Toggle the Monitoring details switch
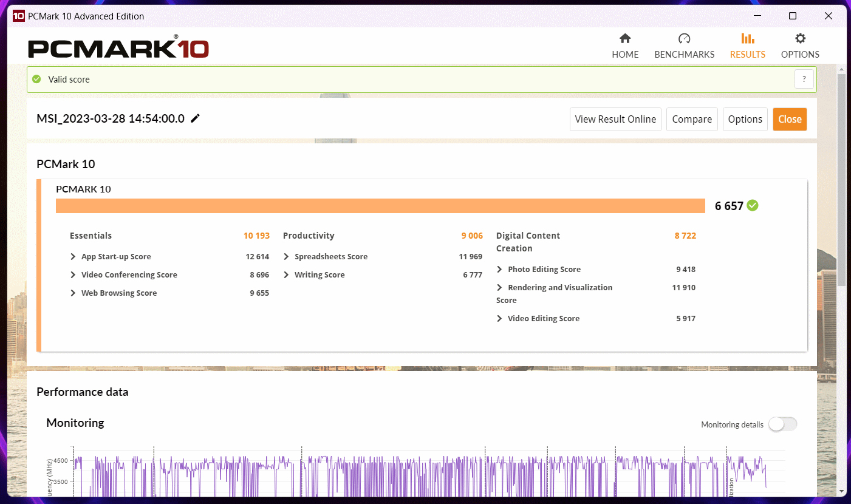The width and height of the screenshot is (851, 504). click(782, 424)
